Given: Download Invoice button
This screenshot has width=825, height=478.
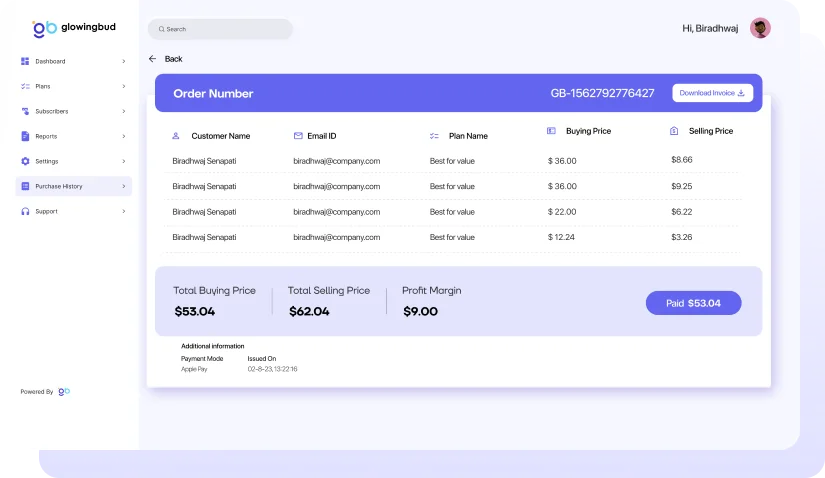Looking at the screenshot, I should point(712,93).
